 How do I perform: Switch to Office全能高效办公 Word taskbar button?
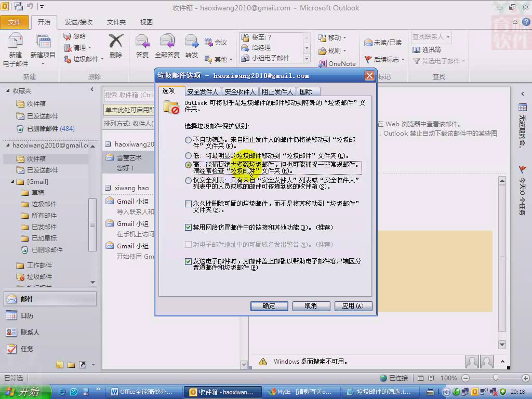[x=145, y=392]
